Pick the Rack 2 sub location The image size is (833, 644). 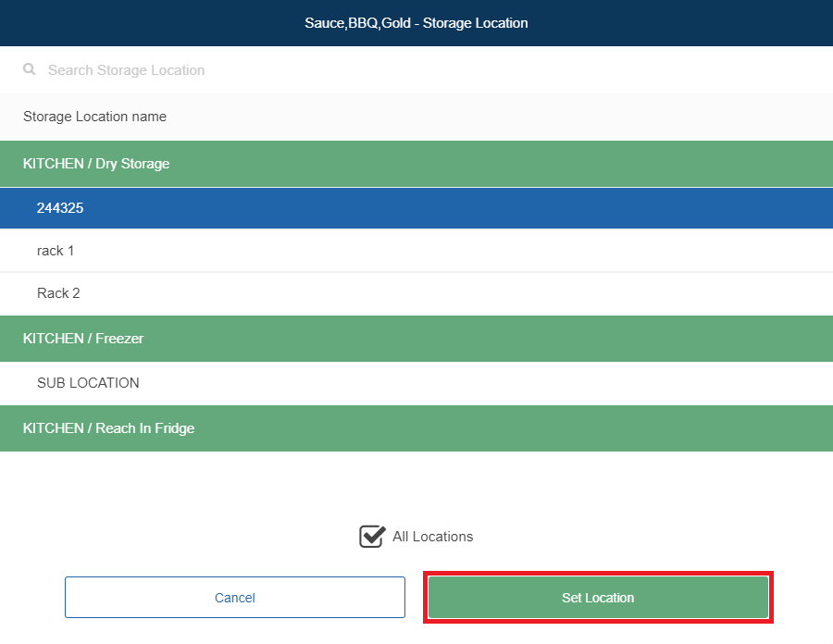point(58,293)
